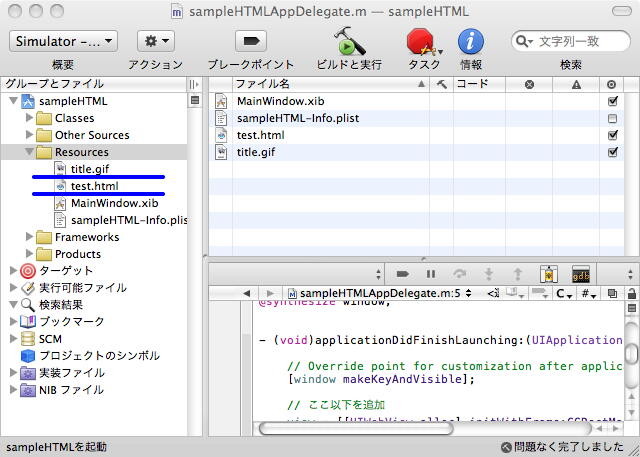
Task: Click the build hammer column header
Action: [441, 84]
